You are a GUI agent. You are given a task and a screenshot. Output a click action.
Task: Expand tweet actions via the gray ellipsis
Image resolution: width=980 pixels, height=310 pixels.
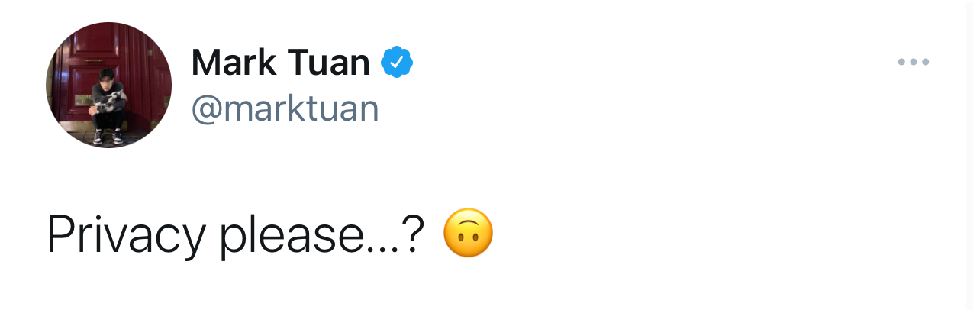[913, 63]
